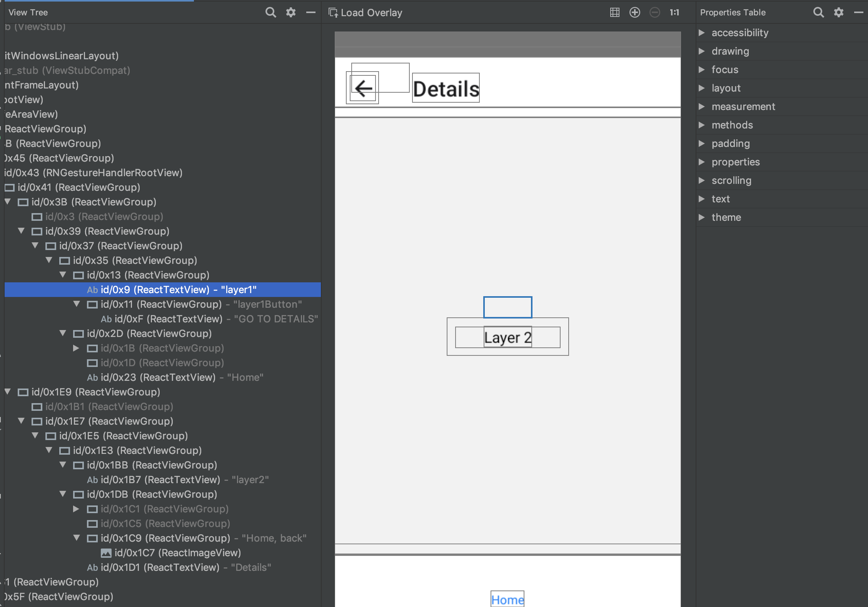
Task: Click the Home link in the preview
Action: (x=507, y=599)
